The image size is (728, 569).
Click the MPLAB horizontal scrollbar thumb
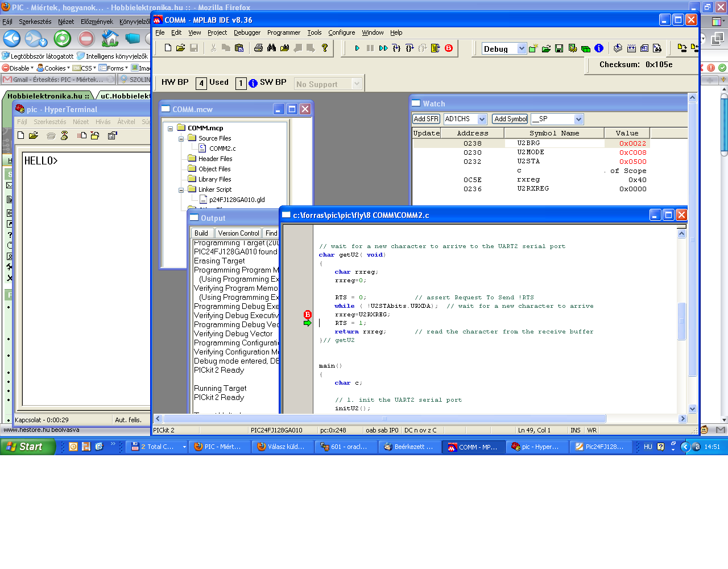click(x=384, y=418)
